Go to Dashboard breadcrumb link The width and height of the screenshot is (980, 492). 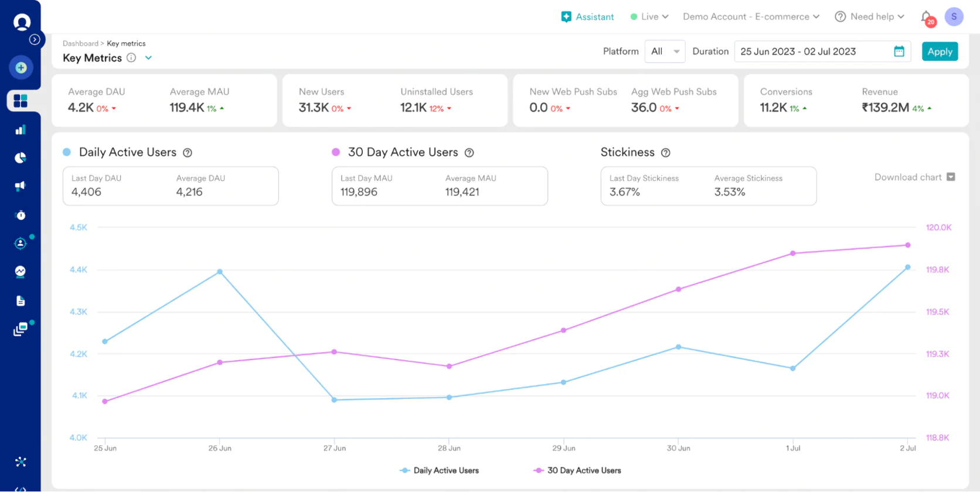[80, 43]
